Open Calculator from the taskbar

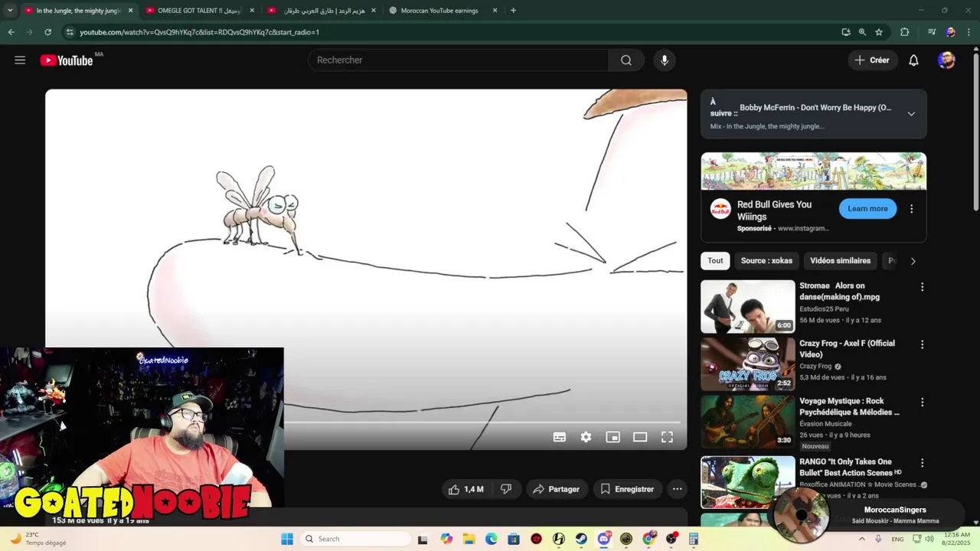click(x=694, y=539)
